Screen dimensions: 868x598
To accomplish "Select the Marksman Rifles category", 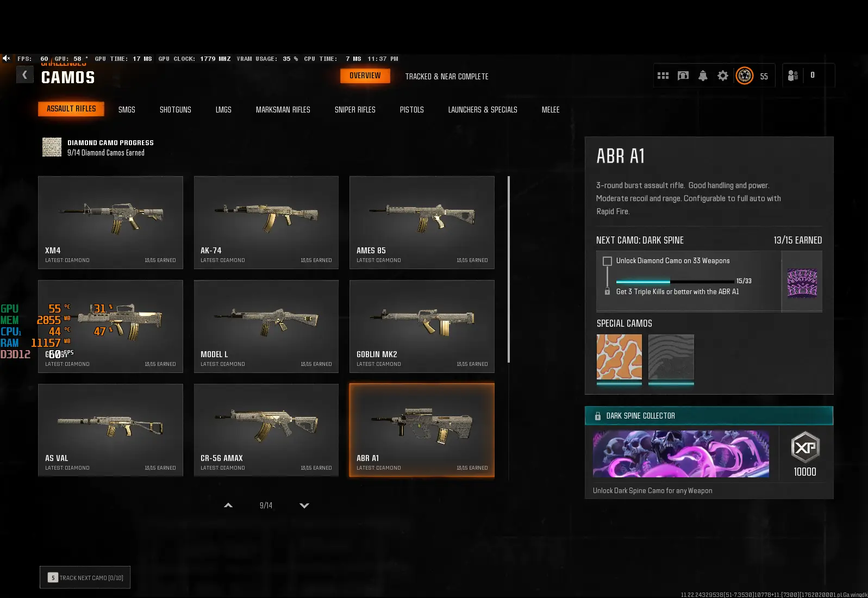I will point(283,110).
